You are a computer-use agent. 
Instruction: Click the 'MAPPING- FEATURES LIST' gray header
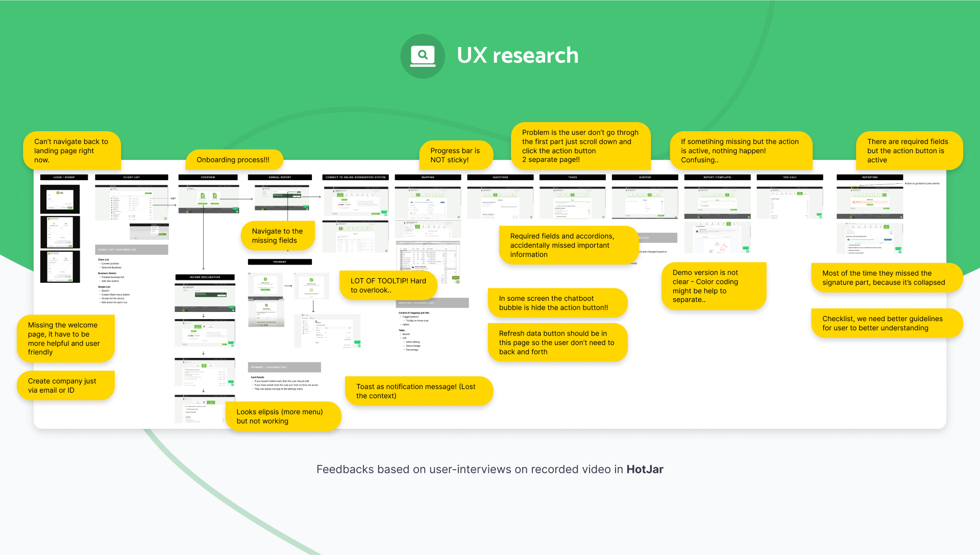pyautogui.click(x=433, y=303)
